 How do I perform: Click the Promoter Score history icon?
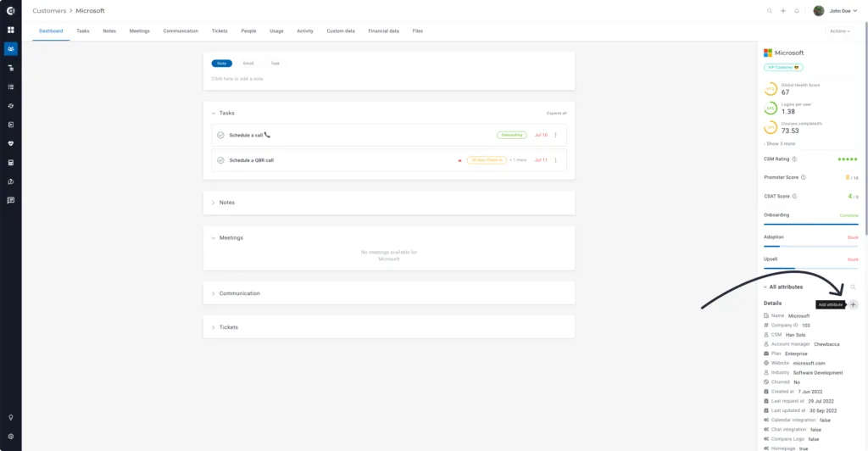(804, 177)
